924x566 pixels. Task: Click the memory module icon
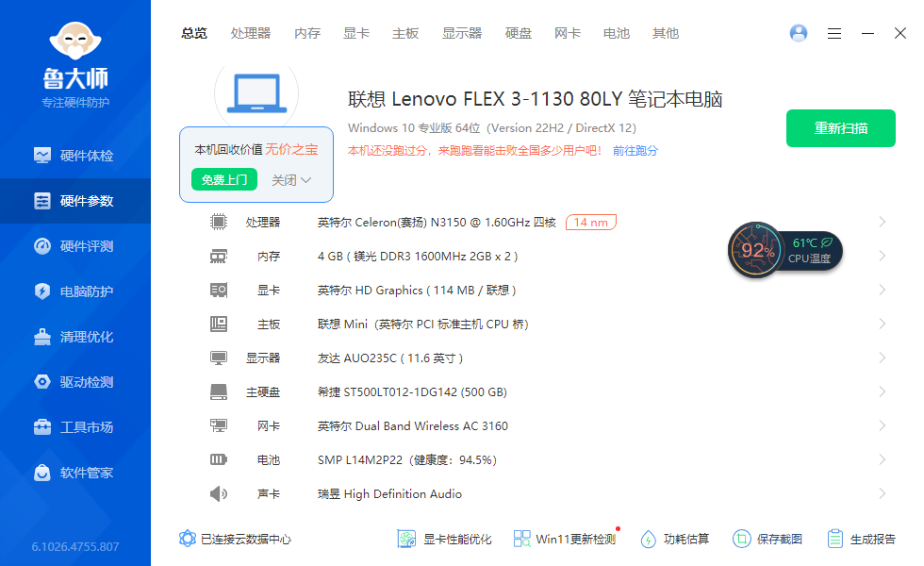click(x=219, y=257)
